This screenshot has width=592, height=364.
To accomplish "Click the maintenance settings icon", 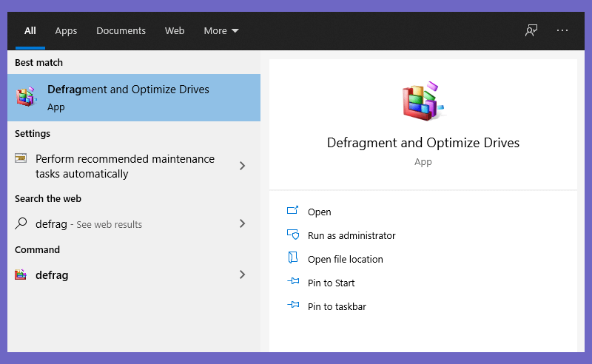I will 21,158.
